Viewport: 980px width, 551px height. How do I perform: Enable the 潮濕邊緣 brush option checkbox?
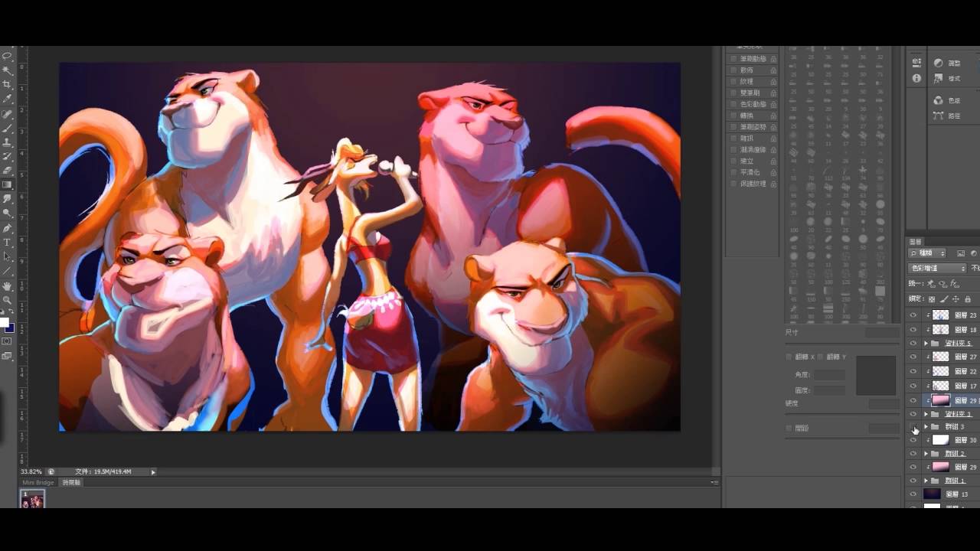pyautogui.click(x=733, y=150)
